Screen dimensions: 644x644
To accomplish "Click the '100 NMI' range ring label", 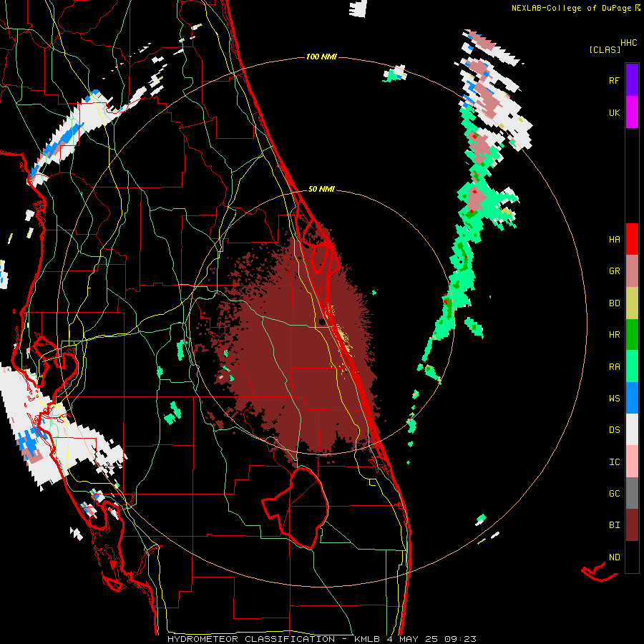I will (x=321, y=57).
